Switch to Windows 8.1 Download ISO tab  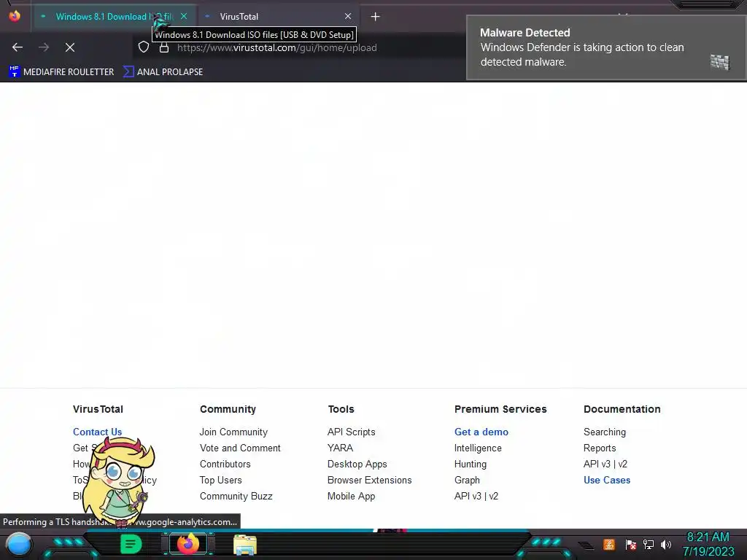(x=113, y=17)
